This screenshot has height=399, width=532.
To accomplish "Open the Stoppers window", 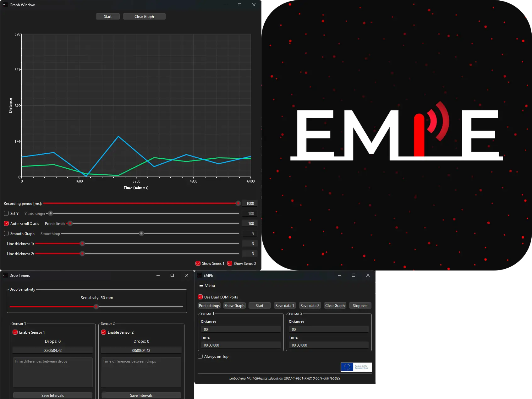I will pyautogui.click(x=360, y=305).
